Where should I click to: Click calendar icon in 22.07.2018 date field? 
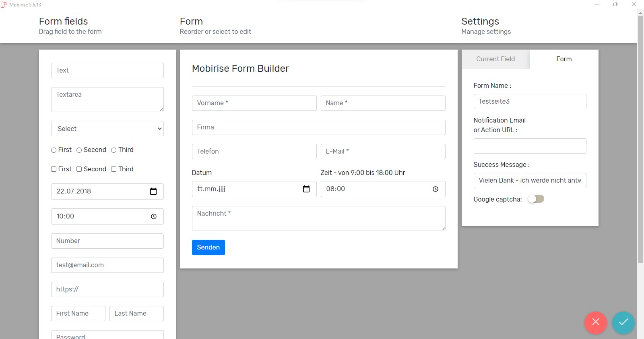point(153,191)
